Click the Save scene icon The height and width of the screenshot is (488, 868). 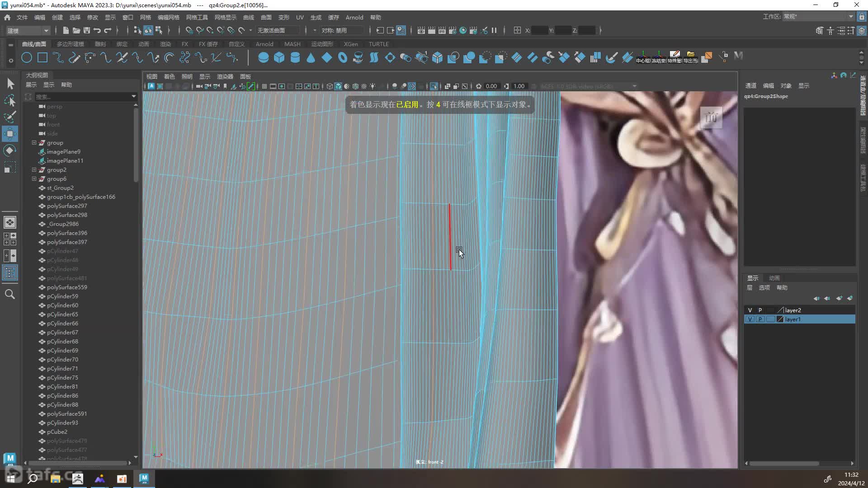(87, 30)
